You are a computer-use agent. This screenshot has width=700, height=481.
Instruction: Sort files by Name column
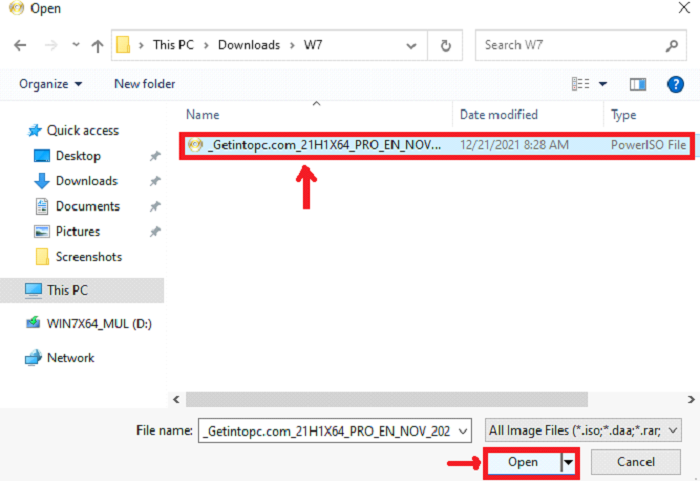tap(203, 115)
